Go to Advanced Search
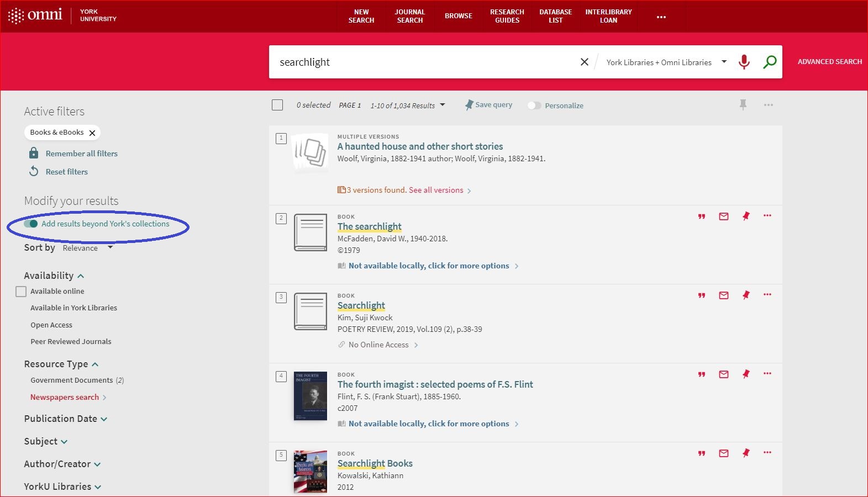 pyautogui.click(x=830, y=62)
